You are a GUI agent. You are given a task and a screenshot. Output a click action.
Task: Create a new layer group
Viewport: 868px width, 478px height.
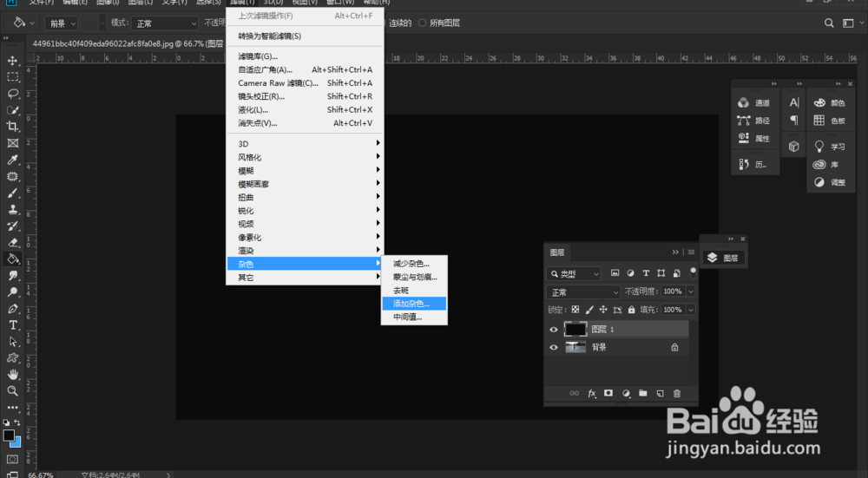point(642,393)
